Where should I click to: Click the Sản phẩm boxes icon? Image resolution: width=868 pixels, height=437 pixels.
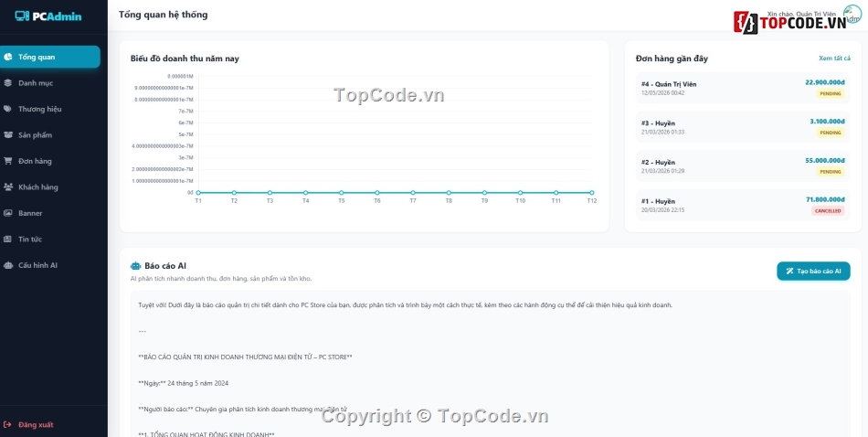click(7, 134)
